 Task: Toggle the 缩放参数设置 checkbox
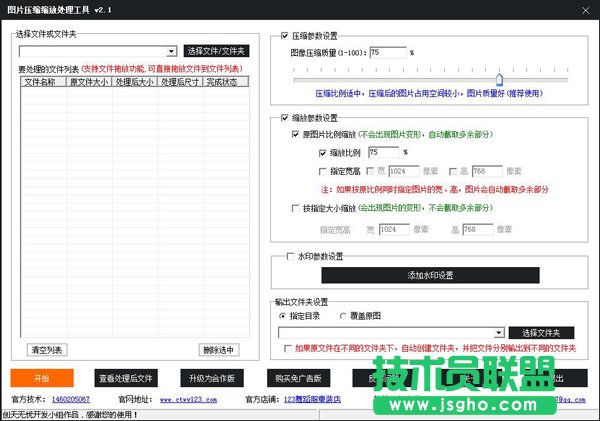tap(284, 117)
